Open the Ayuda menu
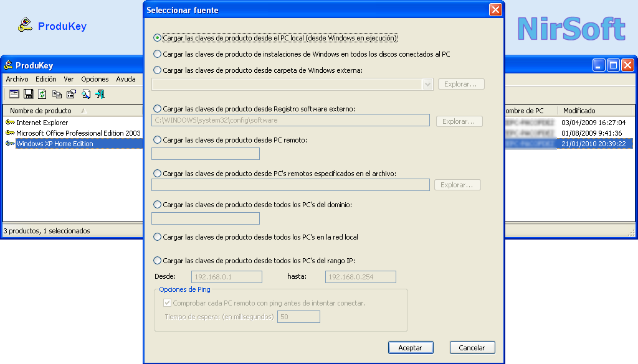The width and height of the screenshot is (638, 364). [126, 79]
